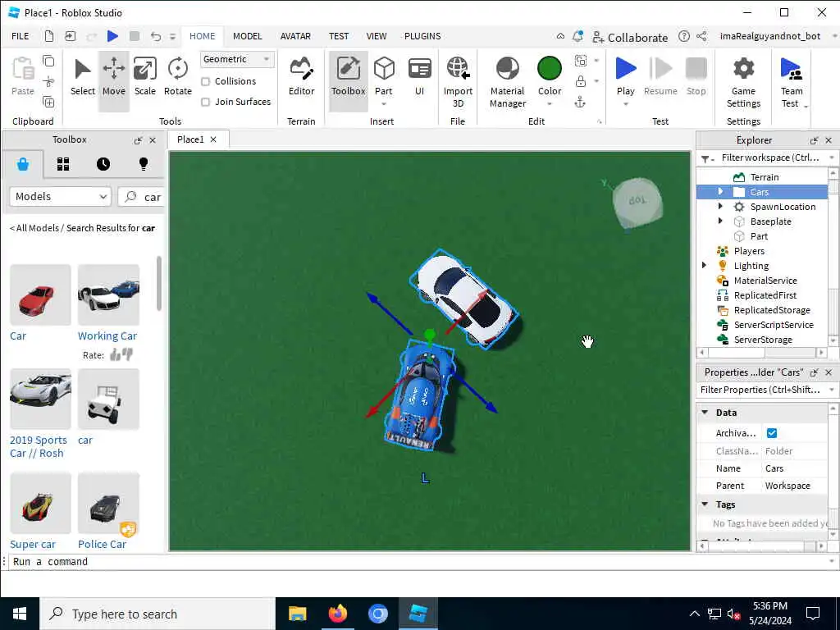Open the Geometric mode dropdown
The height and width of the screenshot is (630, 840).
tap(237, 59)
